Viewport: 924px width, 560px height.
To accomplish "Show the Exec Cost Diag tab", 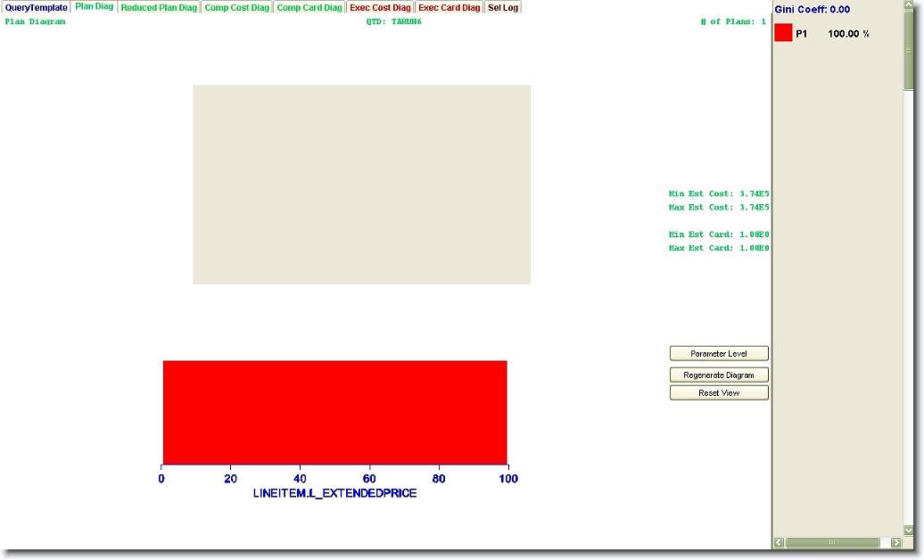I will pos(380,7).
